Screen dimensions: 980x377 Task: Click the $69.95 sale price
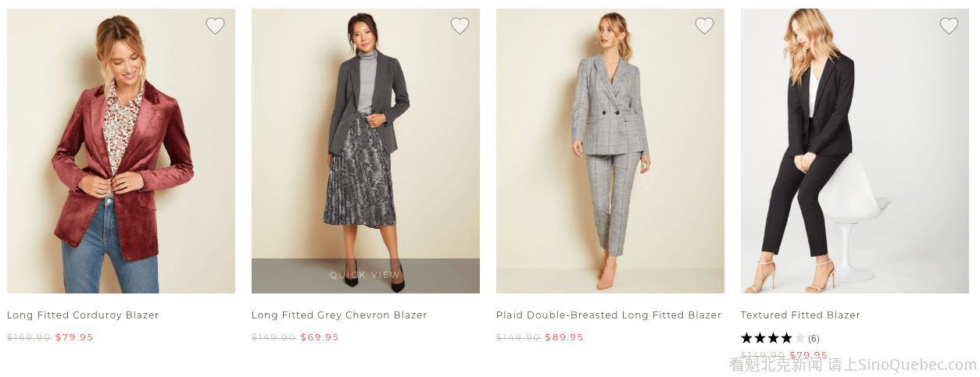click(x=320, y=337)
